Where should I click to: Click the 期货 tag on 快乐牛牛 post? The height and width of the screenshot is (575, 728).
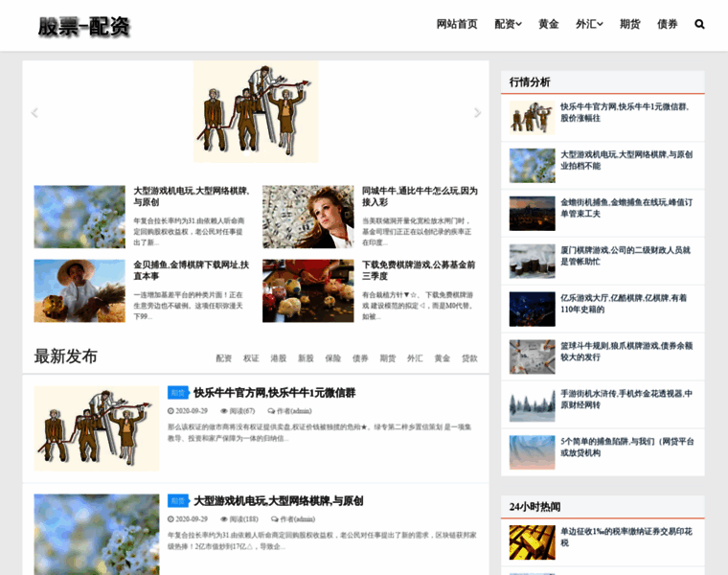tap(178, 393)
